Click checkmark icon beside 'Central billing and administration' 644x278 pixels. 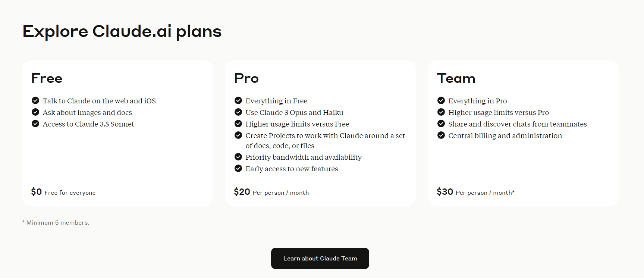coord(441,135)
